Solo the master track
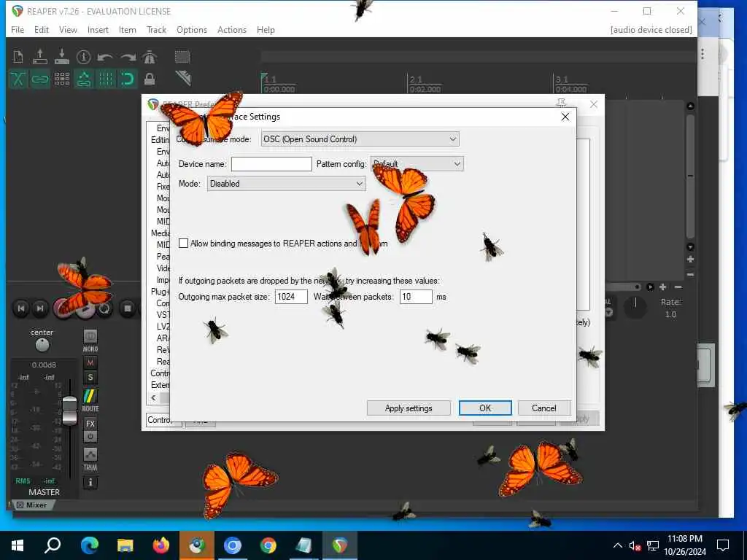Image resolution: width=747 pixels, height=560 pixels. click(90, 378)
